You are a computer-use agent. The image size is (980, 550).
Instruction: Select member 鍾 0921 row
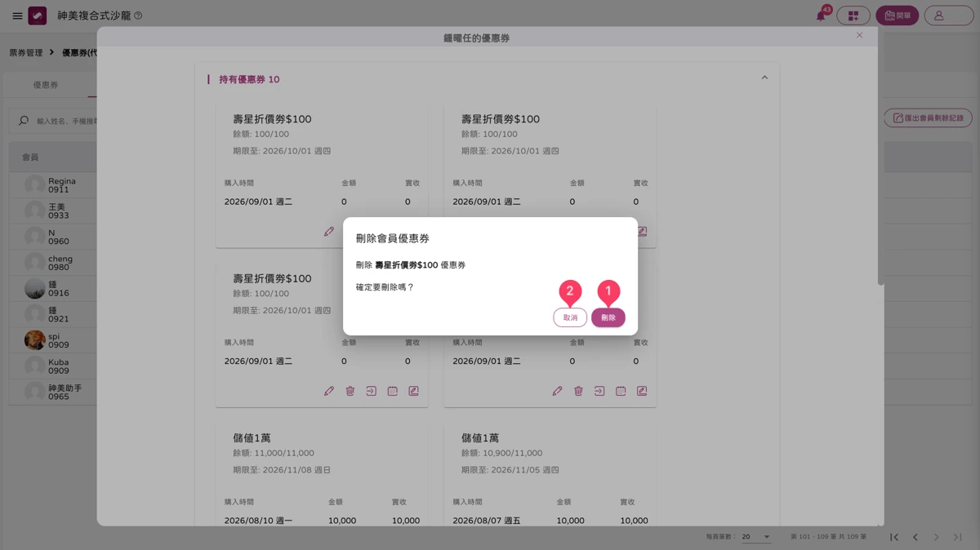(53, 314)
